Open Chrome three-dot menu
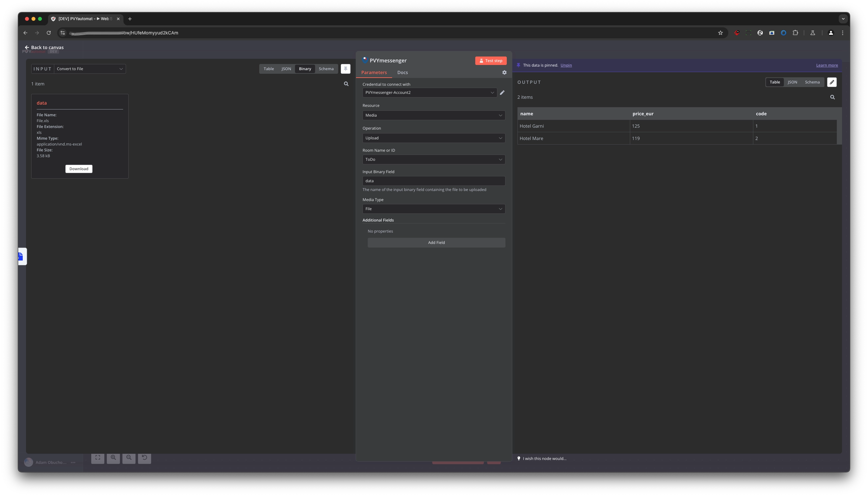 843,33
